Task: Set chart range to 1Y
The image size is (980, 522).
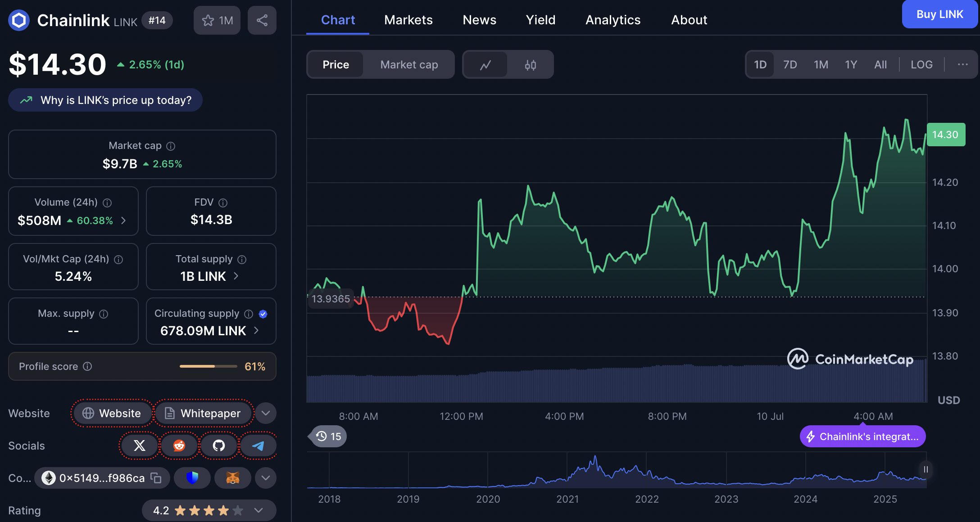Action: (851, 64)
